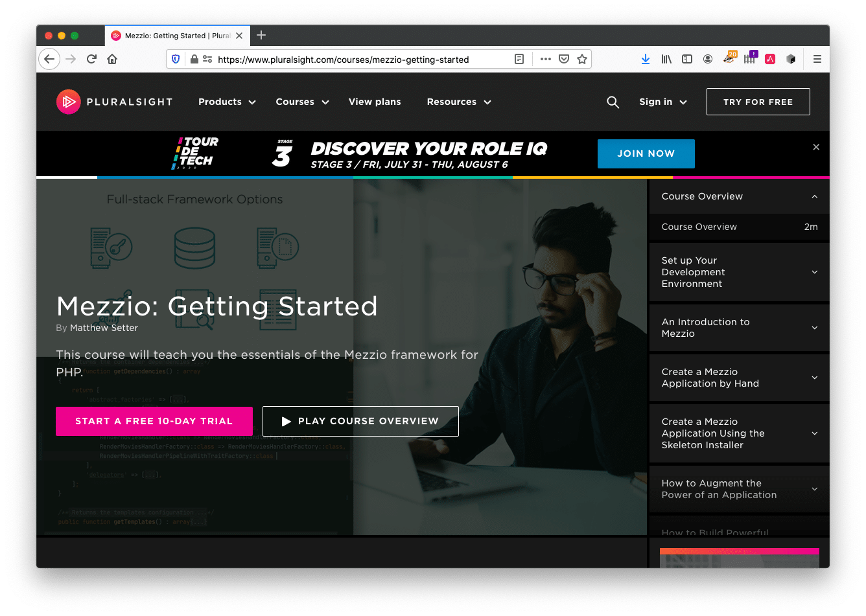Open the Course Overview 2m lesson
Viewport: 866px width, 616px height.
tap(740, 227)
